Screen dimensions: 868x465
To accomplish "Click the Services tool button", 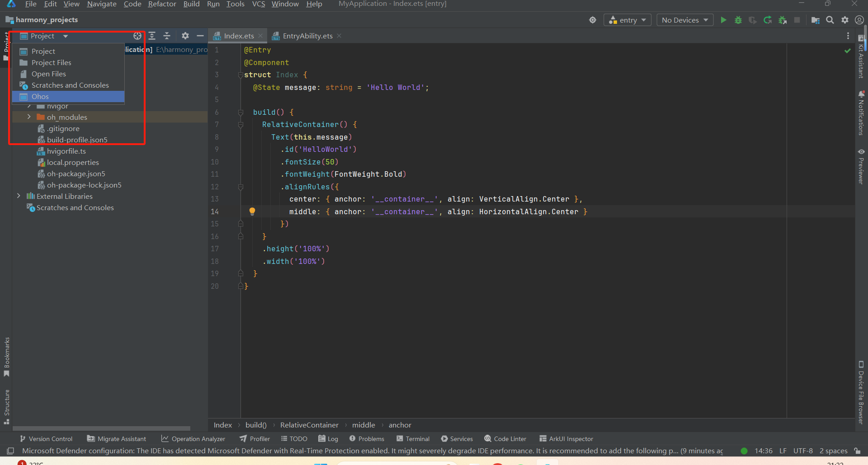I will click(x=457, y=439).
